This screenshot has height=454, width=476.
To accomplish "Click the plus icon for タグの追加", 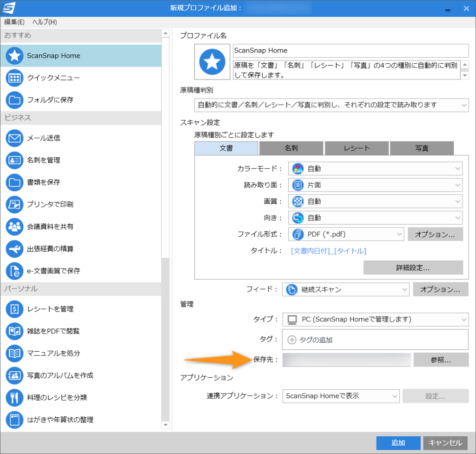I will coord(292,340).
